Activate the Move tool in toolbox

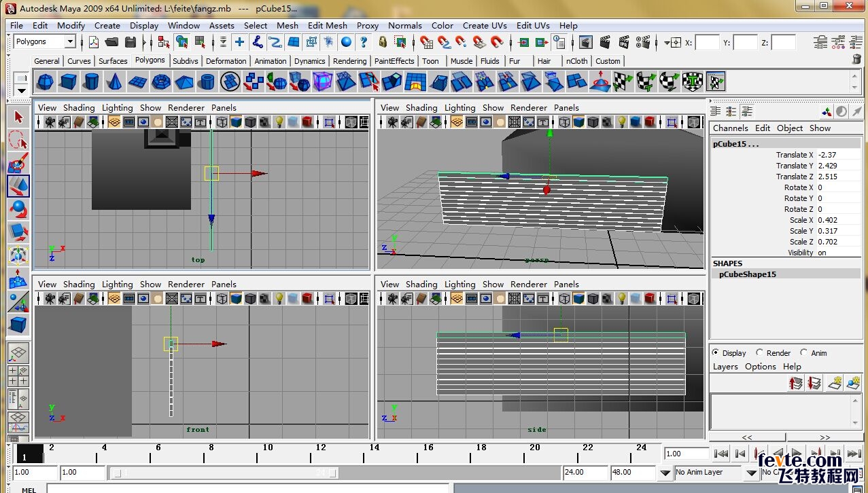(x=18, y=186)
